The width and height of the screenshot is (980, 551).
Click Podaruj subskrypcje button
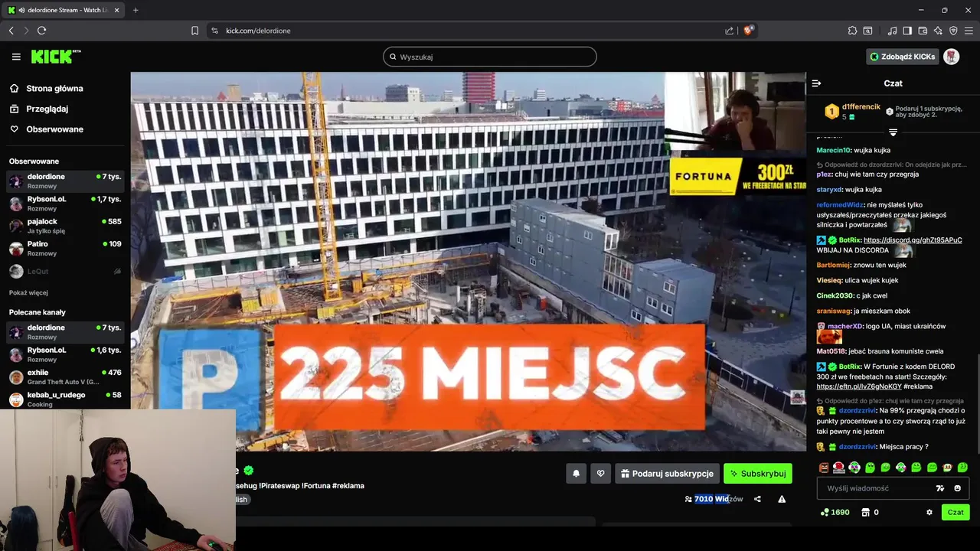click(x=667, y=474)
